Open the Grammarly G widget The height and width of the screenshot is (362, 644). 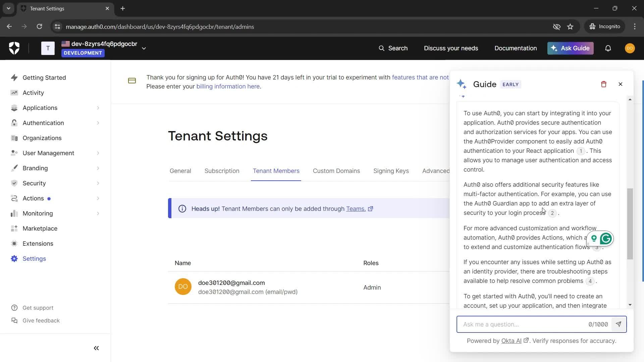click(x=606, y=239)
